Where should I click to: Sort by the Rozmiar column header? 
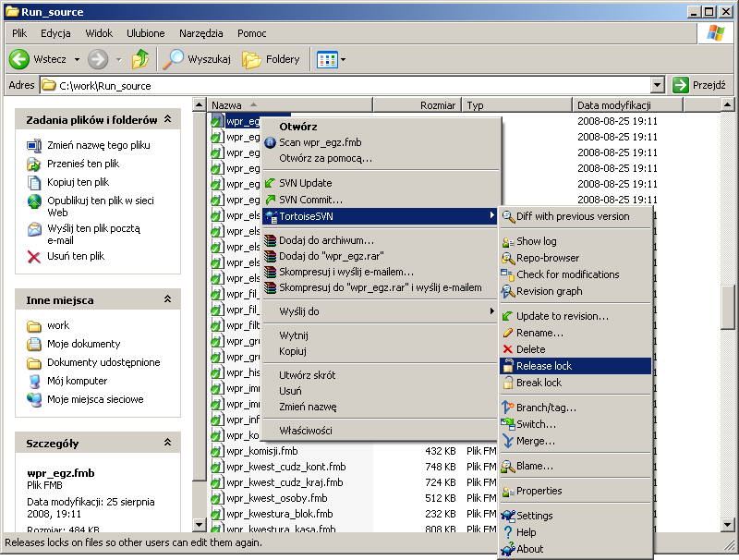[418, 105]
